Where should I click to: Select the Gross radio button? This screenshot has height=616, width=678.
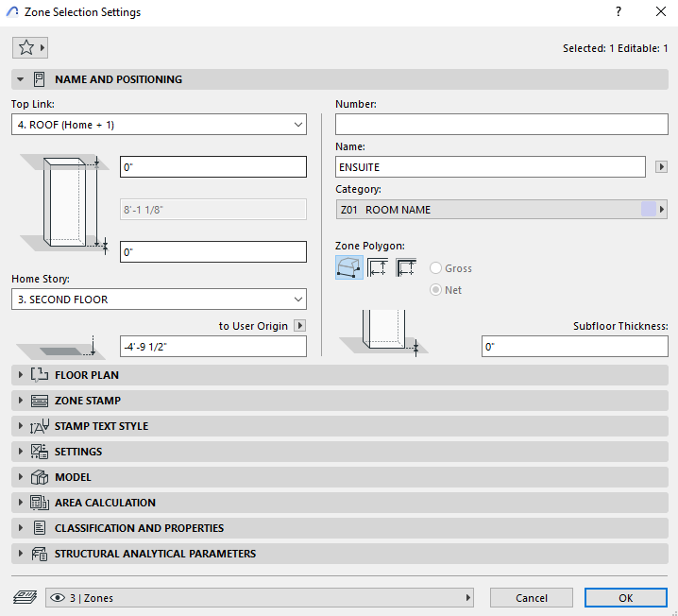coord(436,268)
